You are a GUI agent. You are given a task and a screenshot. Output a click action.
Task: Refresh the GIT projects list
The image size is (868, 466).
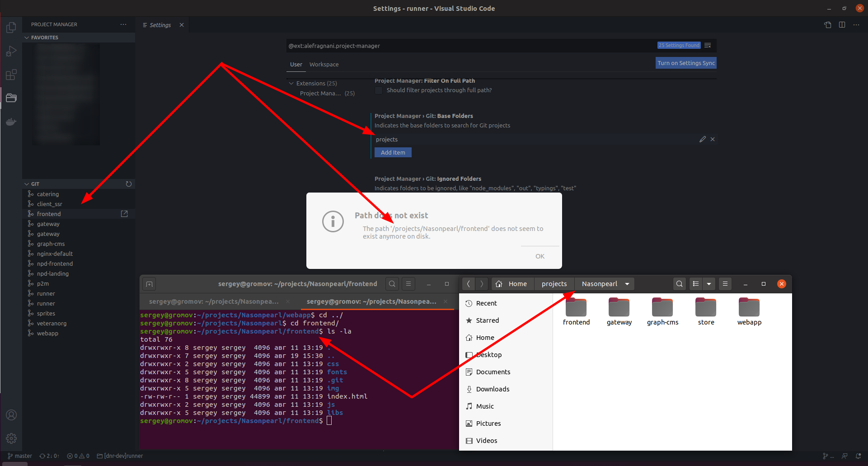click(129, 184)
